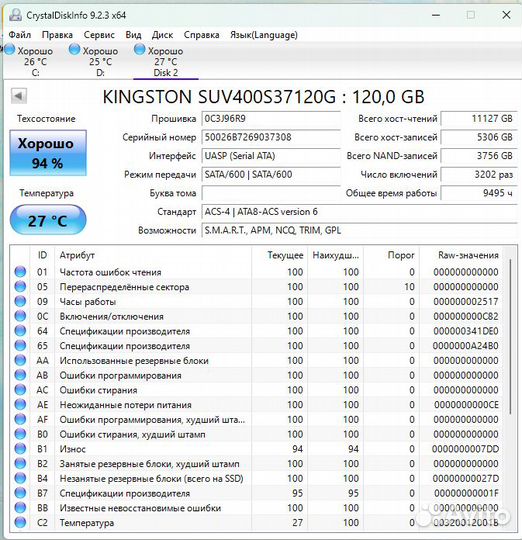
Task: Click the blue health icon above Disk 2
Action: coord(139,49)
